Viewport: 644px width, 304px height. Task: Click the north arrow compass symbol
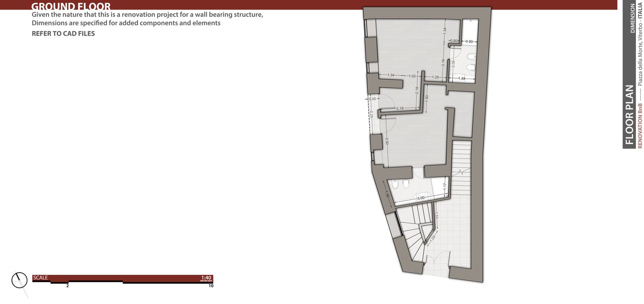(19, 281)
